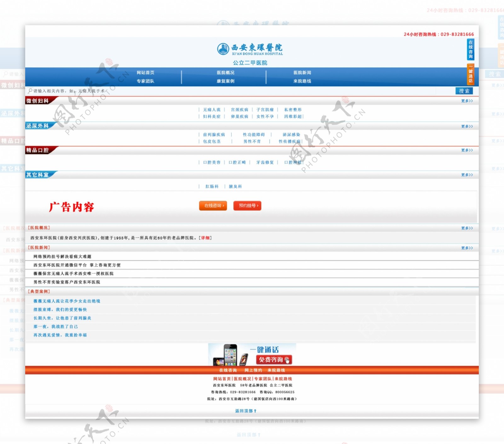The width and height of the screenshot is (504, 444).
Task: Click the 免费咨询 red button
Action: (274, 360)
